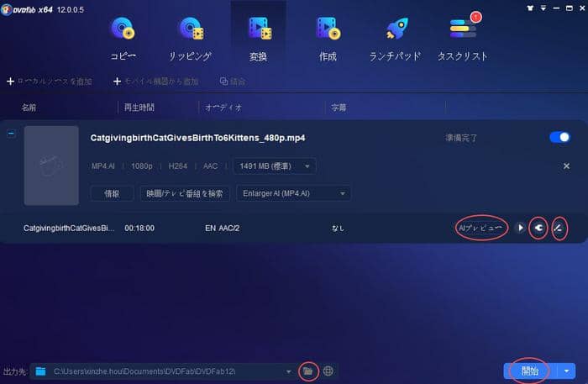Click the なし subtitle value
Image resolution: width=588 pixels, height=384 pixels.
point(338,228)
